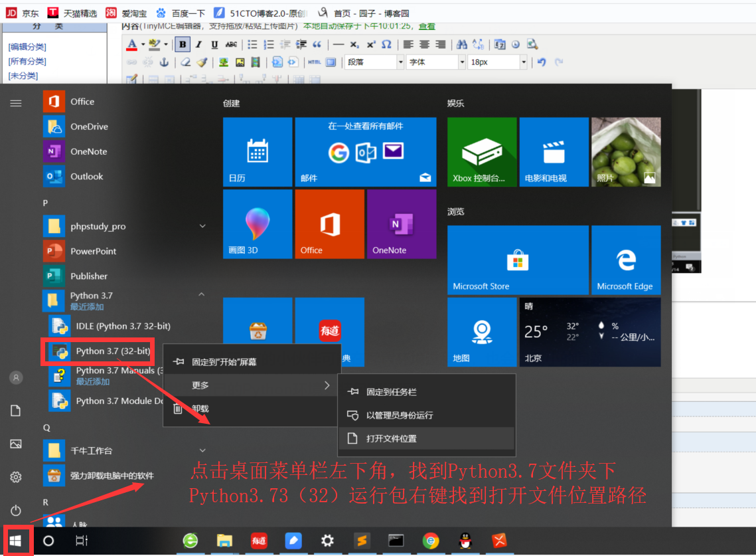Open the 电影和电视 tile
Image resolution: width=756 pixels, height=556 pixels.
(554, 152)
